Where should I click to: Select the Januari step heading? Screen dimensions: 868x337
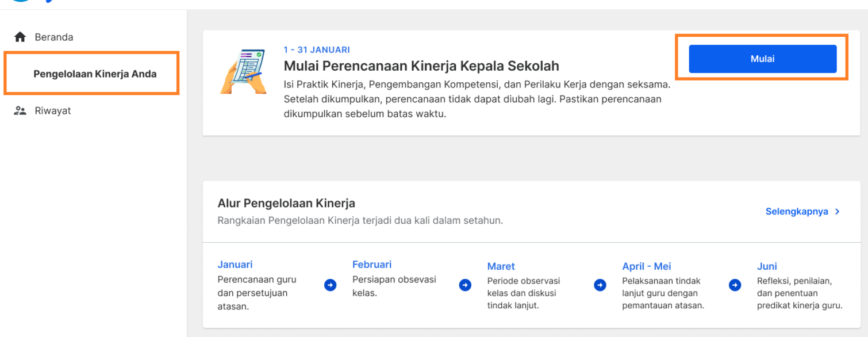click(x=235, y=265)
